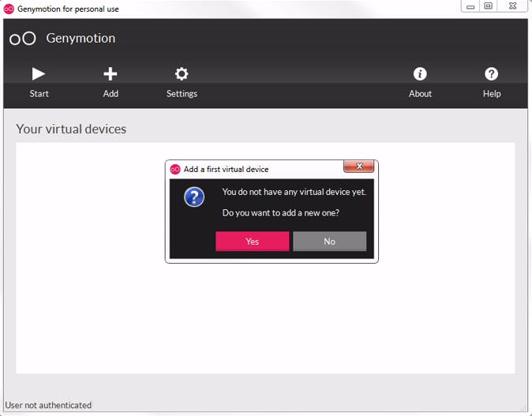Click the Settings toolbar label

tap(182, 94)
